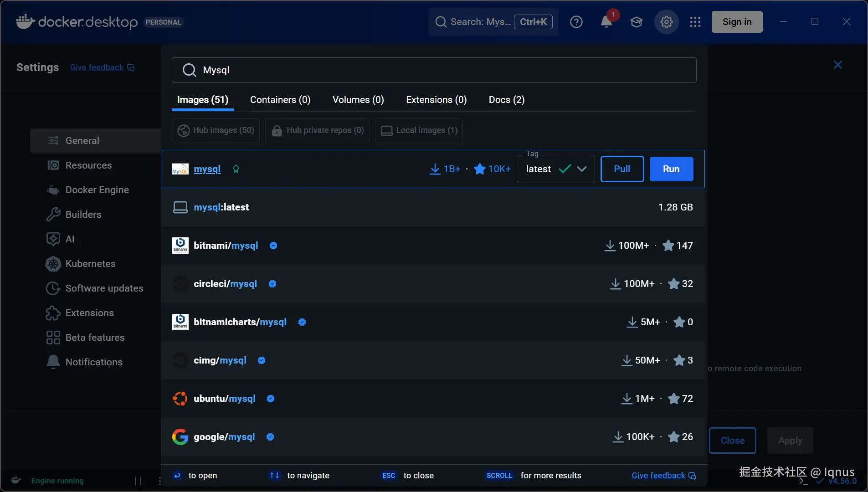Click the verified publisher badge for circleci/mysql
868x492 pixels.
[x=272, y=284]
